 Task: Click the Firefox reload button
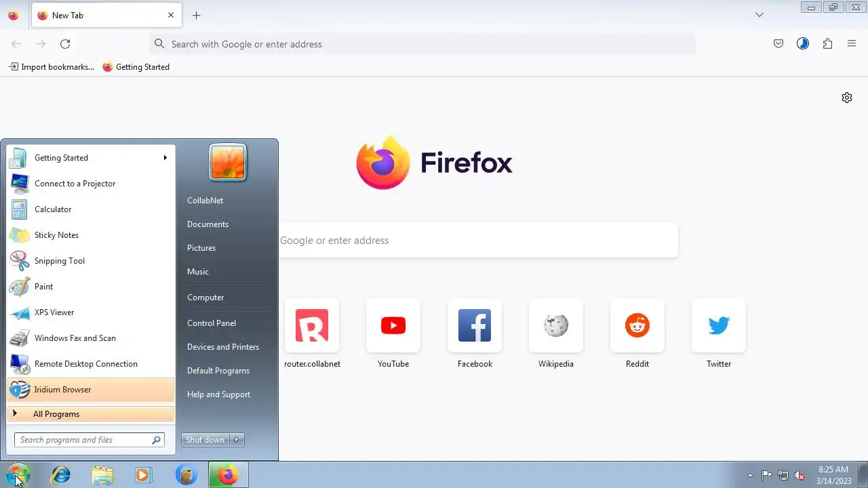pos(65,44)
